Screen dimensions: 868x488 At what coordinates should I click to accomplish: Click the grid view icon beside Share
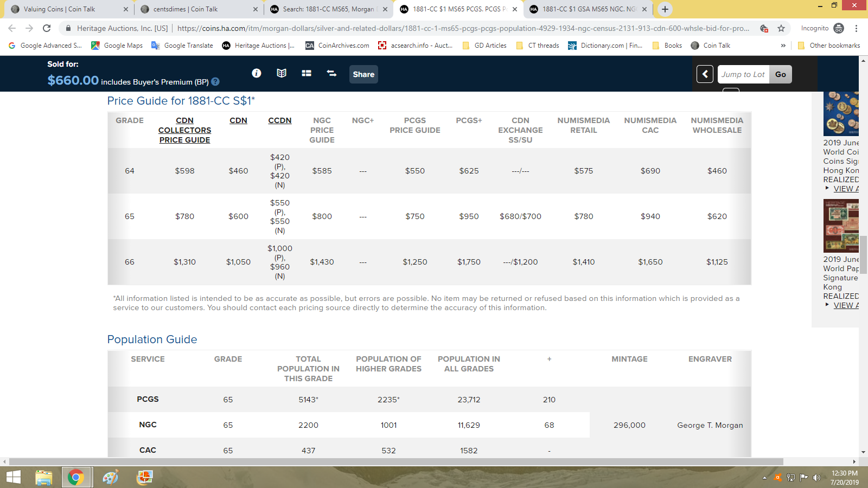click(x=307, y=73)
